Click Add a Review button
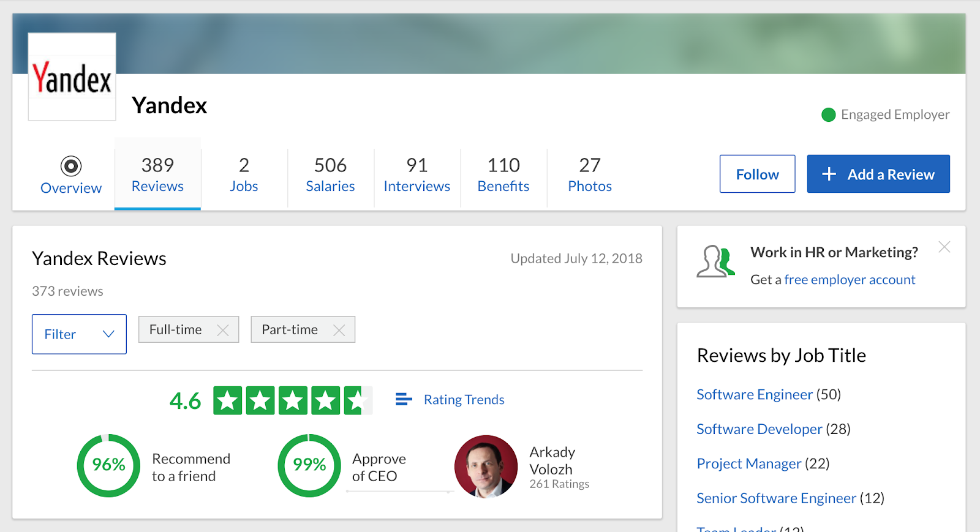This screenshot has height=532, width=980. point(878,174)
